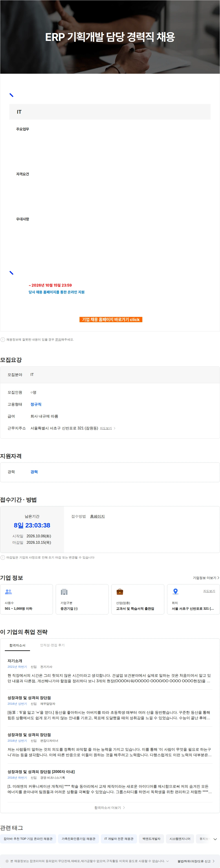Click 당사 채용 홈페이지를 통한 온라인 지원 text
This screenshot has height=868, width=220.
[x=57, y=292]
